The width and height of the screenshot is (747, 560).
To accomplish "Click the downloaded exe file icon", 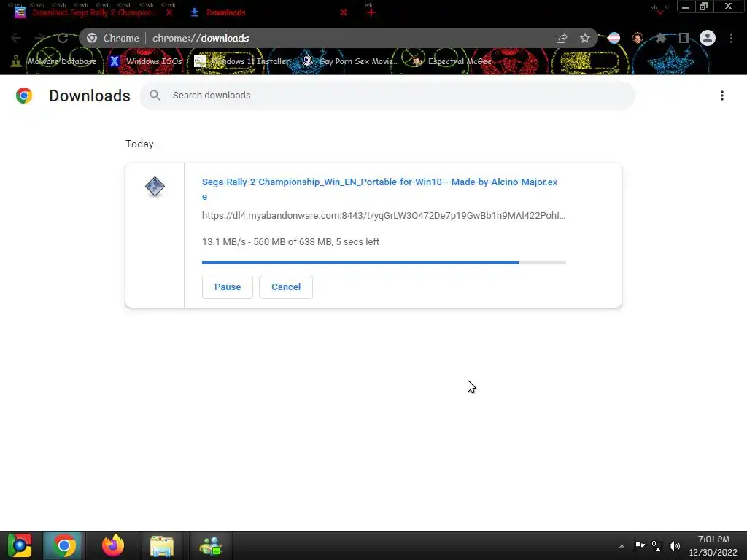I will pos(155,187).
